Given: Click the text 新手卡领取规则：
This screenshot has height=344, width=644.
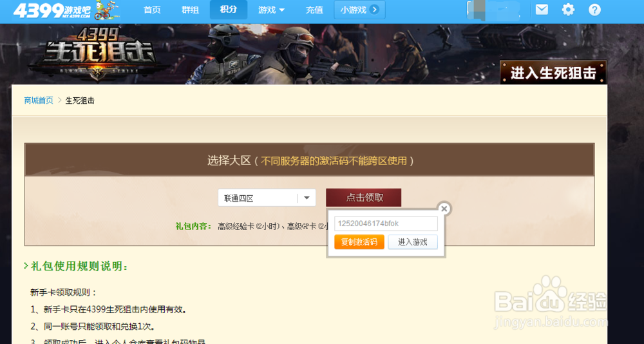Looking at the screenshot, I should [x=64, y=292].
